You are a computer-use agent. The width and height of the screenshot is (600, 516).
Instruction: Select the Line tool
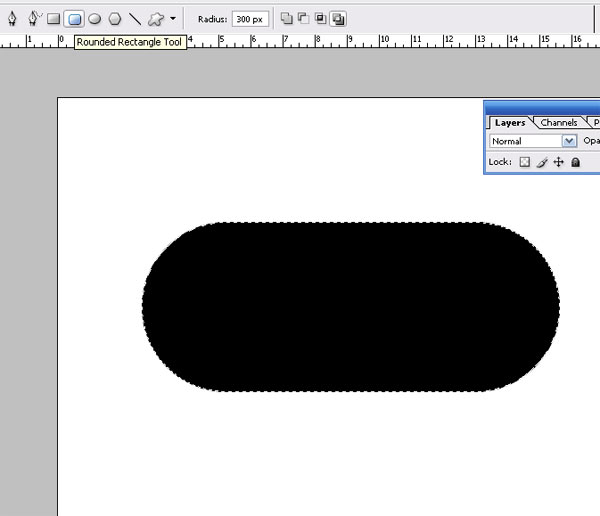coord(135,19)
